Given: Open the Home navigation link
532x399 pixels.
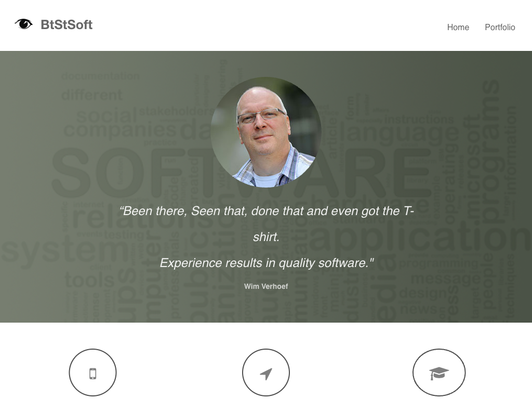Looking at the screenshot, I should tap(458, 27).
